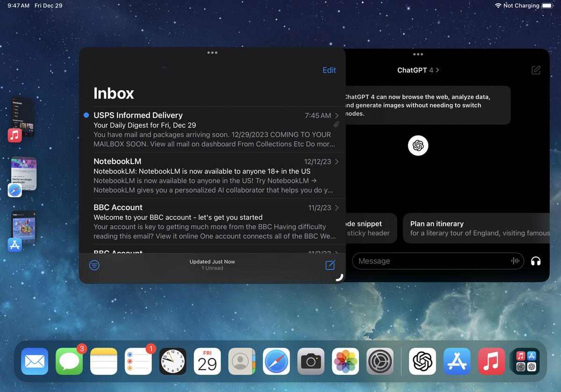The height and width of the screenshot is (392, 561).
Task: Switch to Safari in Stage Manager strip
Action: point(22,177)
